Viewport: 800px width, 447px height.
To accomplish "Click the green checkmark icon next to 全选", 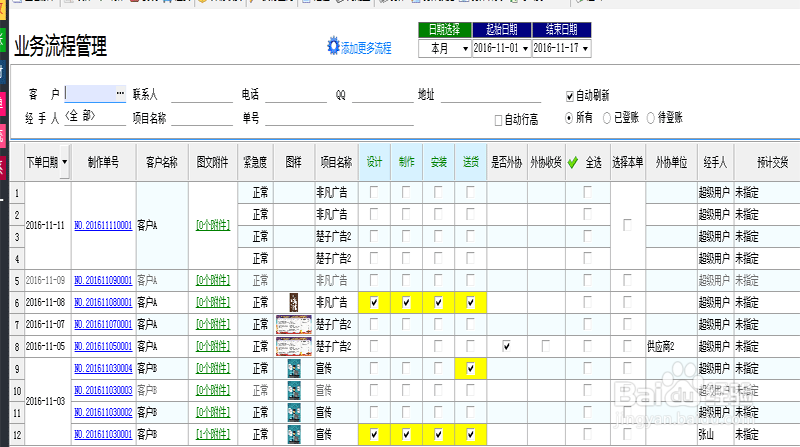I will (572, 162).
